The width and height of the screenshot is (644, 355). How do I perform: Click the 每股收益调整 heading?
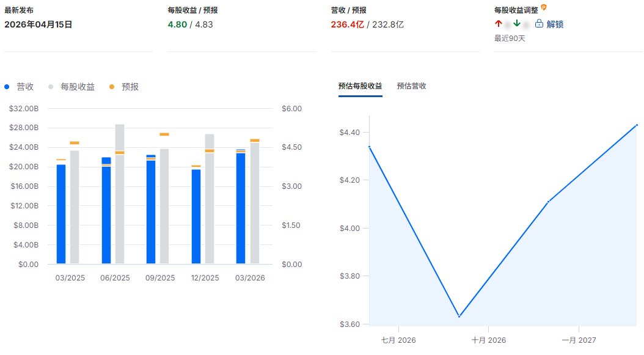coord(516,10)
